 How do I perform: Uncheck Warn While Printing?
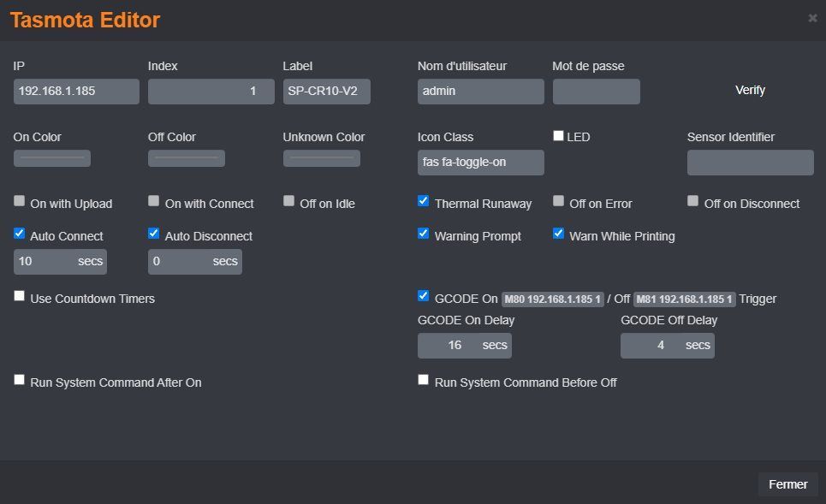(558, 234)
